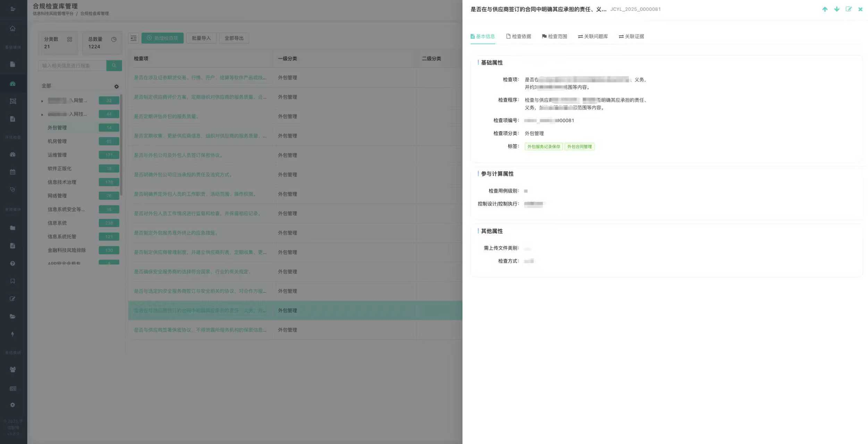Click the 新增检查项 button
The image size is (868, 444).
click(x=162, y=38)
